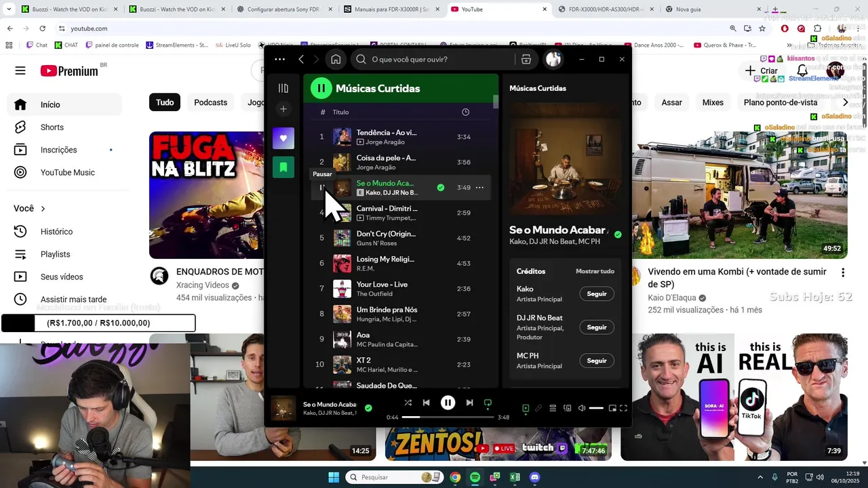Open more options for Se o Mundo Acabar row
868x488 pixels.
(x=479, y=188)
